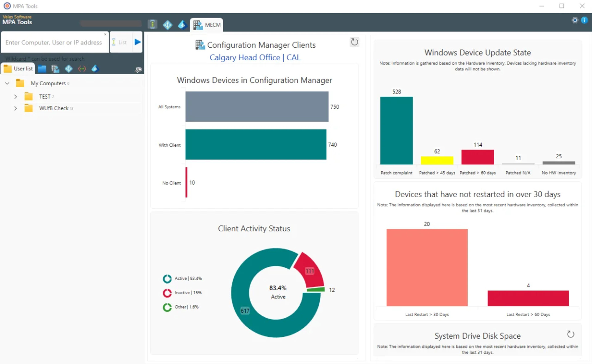This screenshot has height=364, width=592.
Task: Select My Computers folder
Action: pos(48,83)
